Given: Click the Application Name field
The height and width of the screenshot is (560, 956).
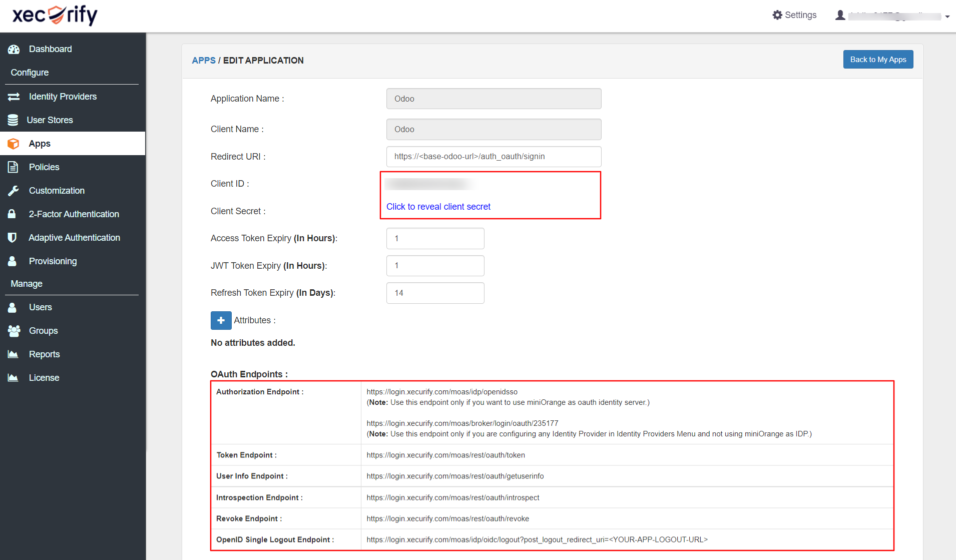Looking at the screenshot, I should (x=494, y=99).
